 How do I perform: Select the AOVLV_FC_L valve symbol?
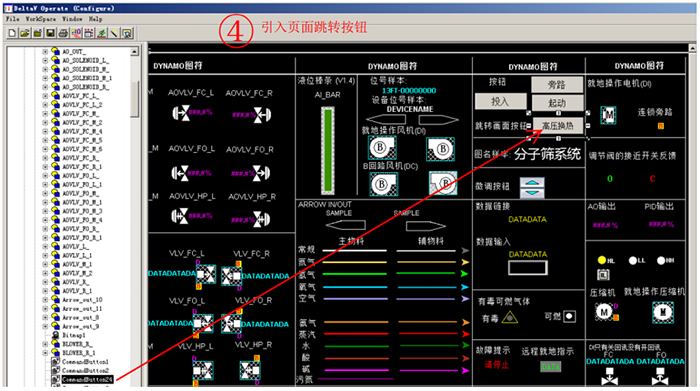[x=181, y=113]
